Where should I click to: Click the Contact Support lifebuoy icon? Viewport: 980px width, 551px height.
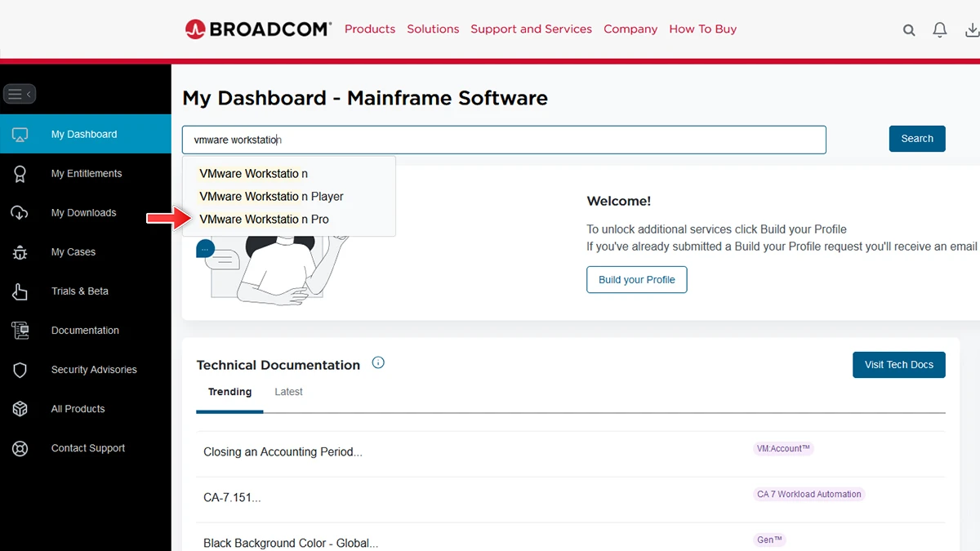(20, 448)
